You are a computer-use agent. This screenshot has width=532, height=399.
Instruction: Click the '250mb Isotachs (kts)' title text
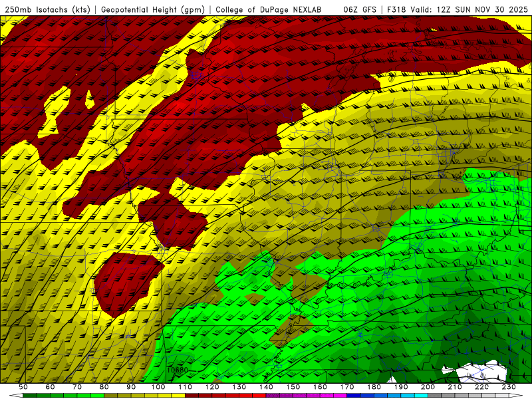point(47,9)
